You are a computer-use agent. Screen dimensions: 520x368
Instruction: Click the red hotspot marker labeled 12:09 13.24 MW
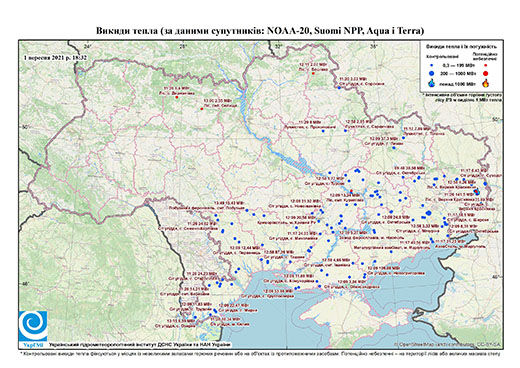coord(351,191)
